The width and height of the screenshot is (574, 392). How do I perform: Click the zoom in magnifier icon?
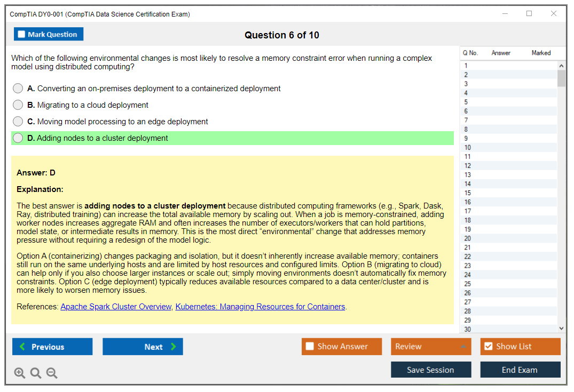pyautogui.click(x=20, y=373)
